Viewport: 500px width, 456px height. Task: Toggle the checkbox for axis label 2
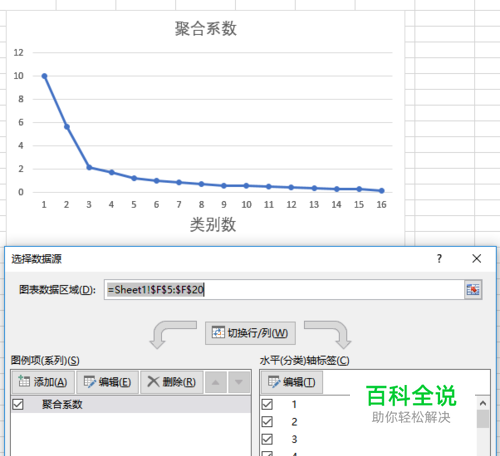(267, 422)
